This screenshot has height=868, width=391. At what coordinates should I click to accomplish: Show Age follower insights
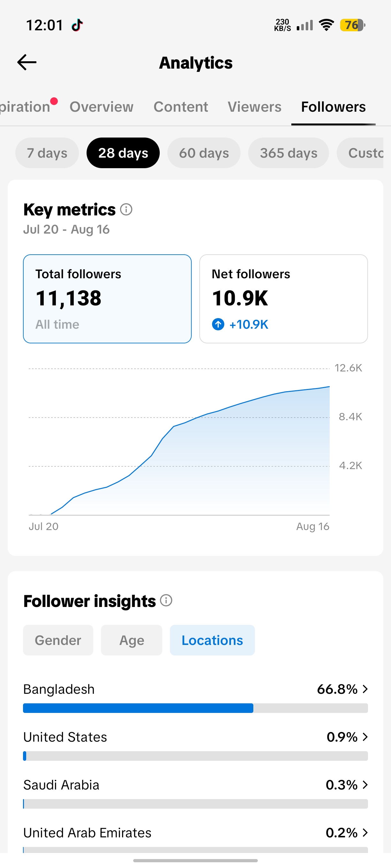click(132, 640)
